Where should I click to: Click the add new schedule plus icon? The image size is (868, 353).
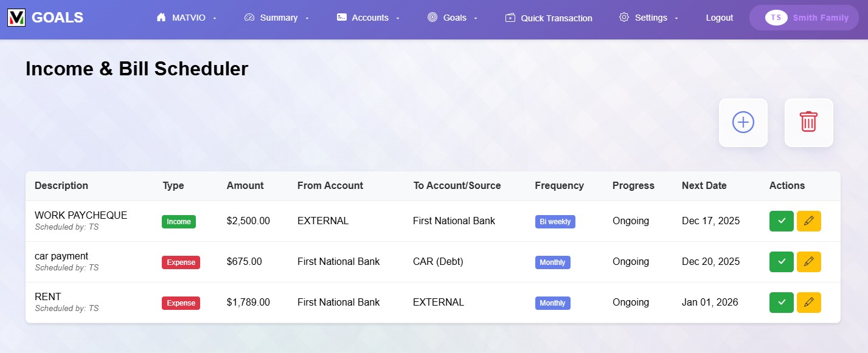743,122
